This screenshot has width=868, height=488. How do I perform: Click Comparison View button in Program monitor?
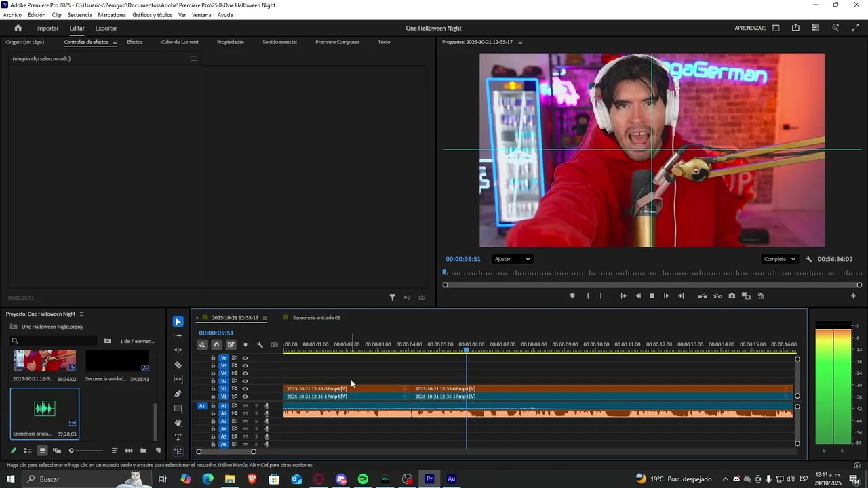pyautogui.click(x=746, y=296)
